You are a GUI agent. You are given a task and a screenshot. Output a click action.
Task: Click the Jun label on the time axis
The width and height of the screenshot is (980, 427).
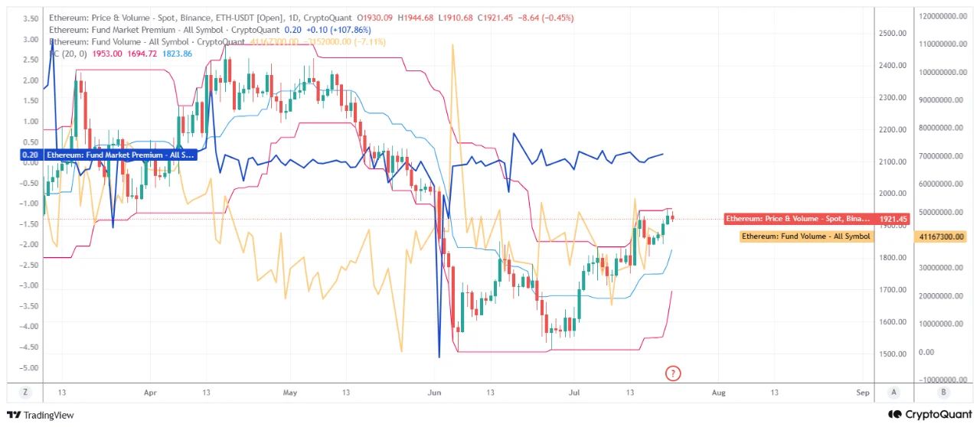tap(433, 393)
